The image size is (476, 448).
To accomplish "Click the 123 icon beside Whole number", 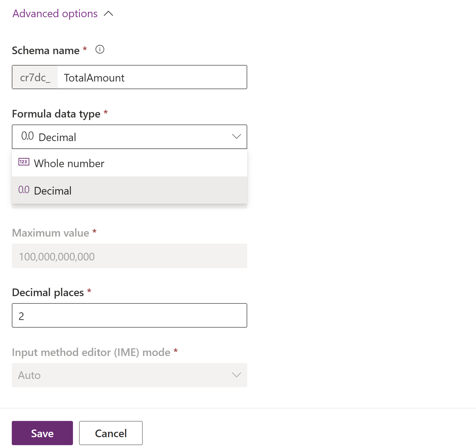I will coord(24,162).
